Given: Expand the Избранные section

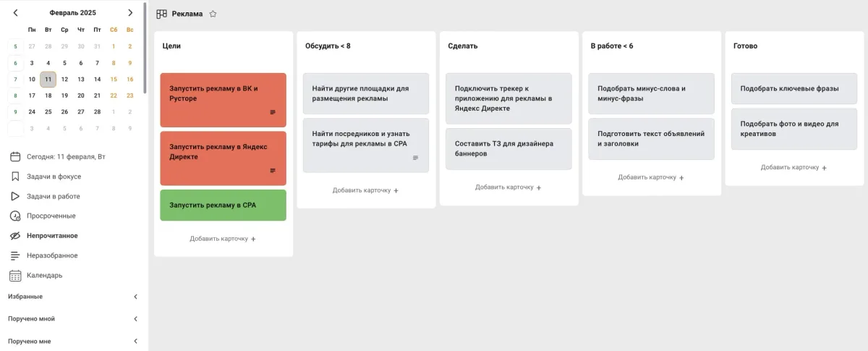Looking at the screenshot, I should [135, 297].
